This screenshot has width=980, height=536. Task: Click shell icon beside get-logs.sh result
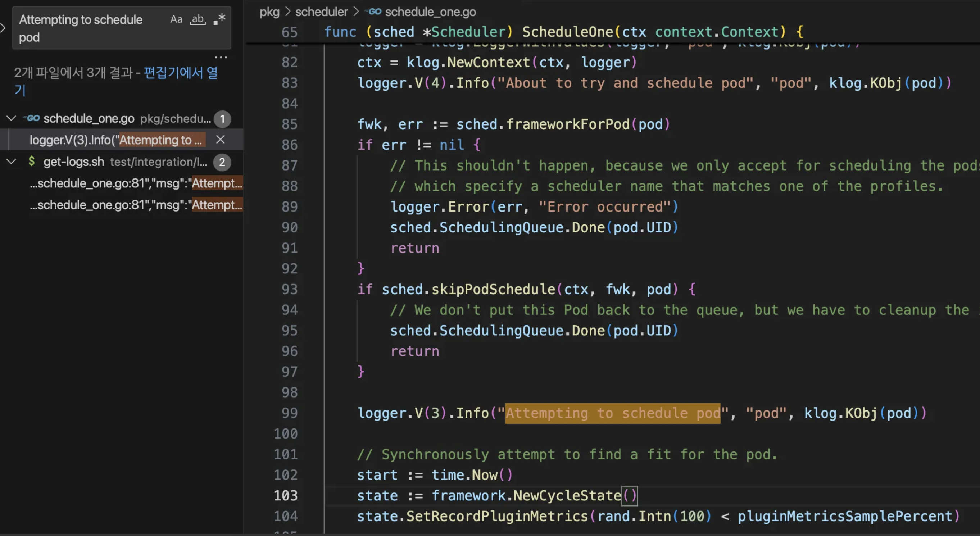[x=32, y=161]
